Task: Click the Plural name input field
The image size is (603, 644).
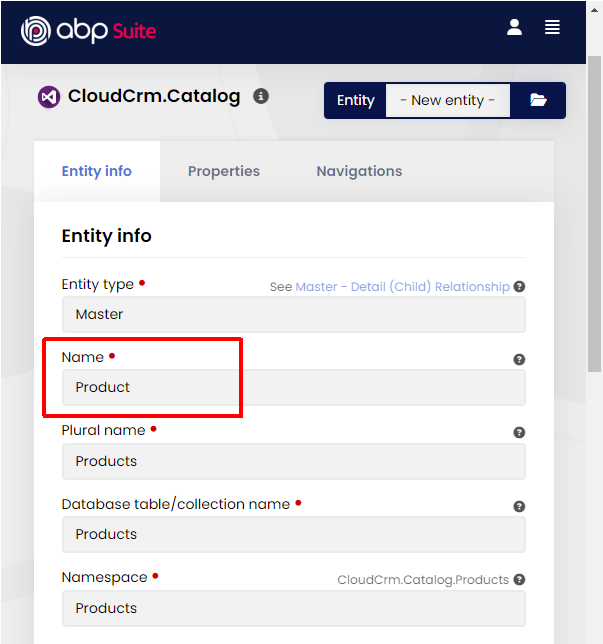Action: (293, 461)
